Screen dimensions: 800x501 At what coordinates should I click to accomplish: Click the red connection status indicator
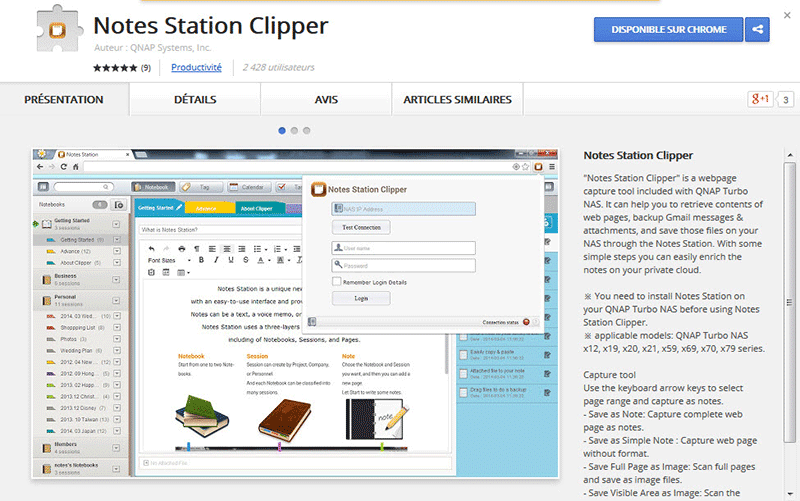click(x=526, y=322)
